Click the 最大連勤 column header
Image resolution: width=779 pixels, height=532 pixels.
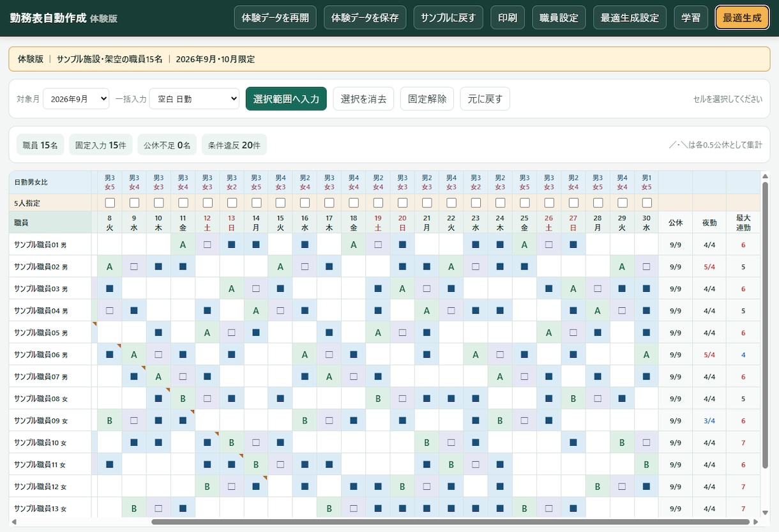tap(743, 223)
